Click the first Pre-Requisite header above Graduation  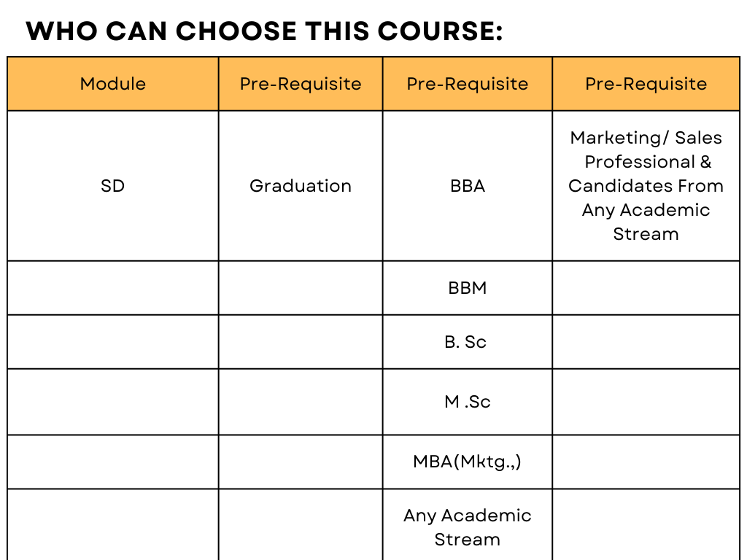[301, 84]
